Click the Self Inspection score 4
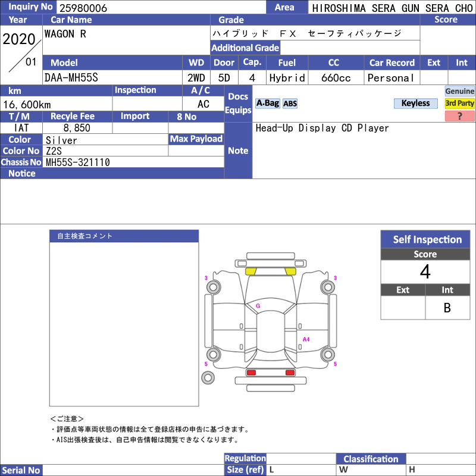Screen dimensions: 476x476 pos(425,272)
